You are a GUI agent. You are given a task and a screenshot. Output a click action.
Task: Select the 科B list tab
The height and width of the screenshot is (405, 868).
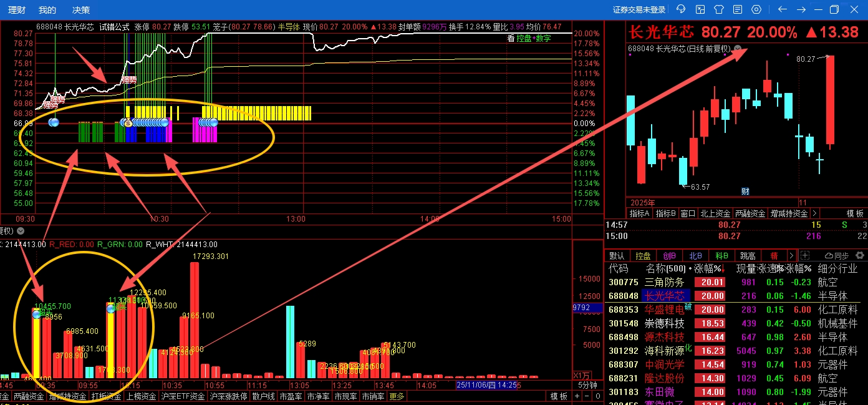click(x=721, y=256)
